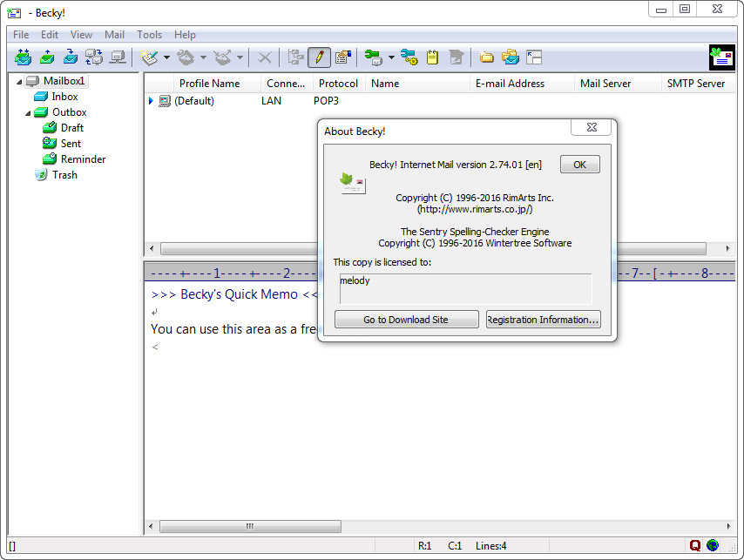This screenshot has width=744, height=560.
Task: Open the compose message dropdown arrow
Action: coord(166,57)
